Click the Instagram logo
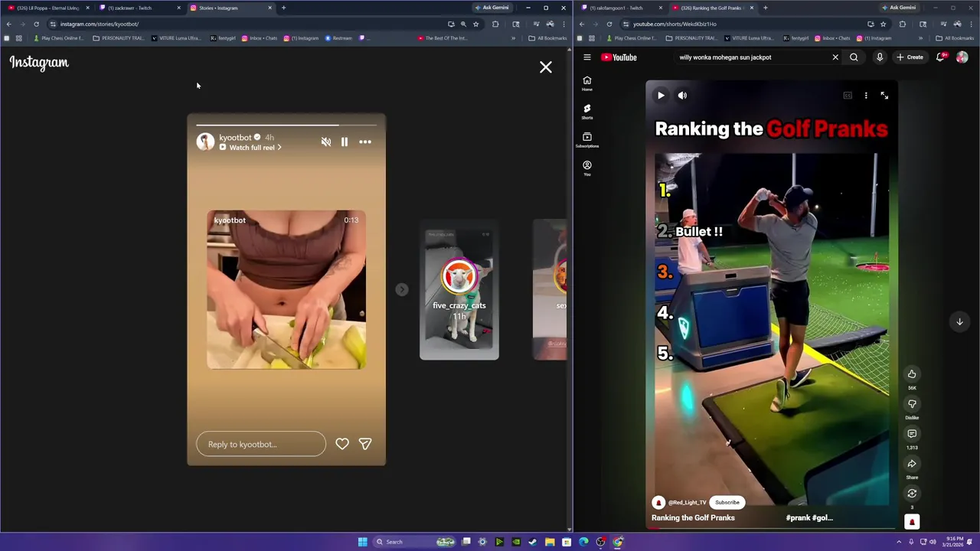The height and width of the screenshot is (551, 980). (x=39, y=63)
